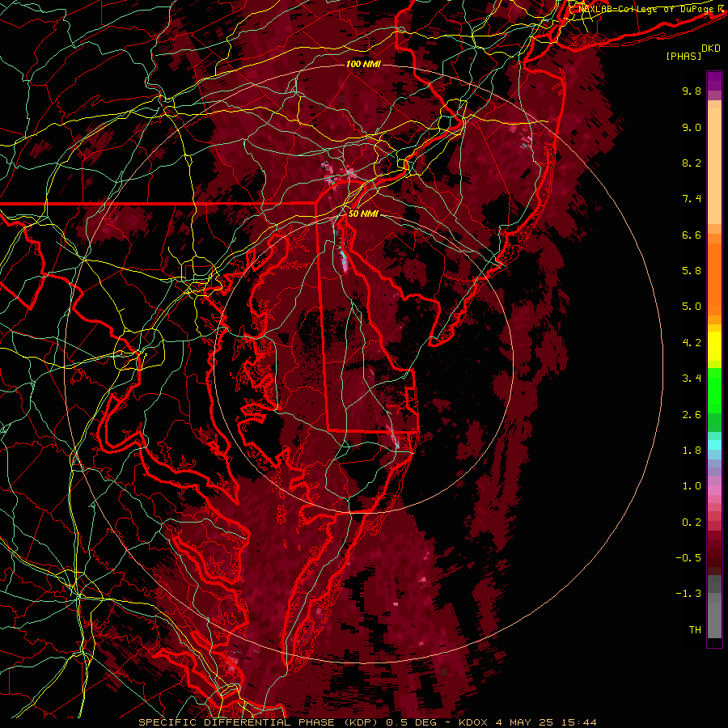Select the 0.2 value on the color scale
This screenshot has width=728, height=728.
(692, 523)
